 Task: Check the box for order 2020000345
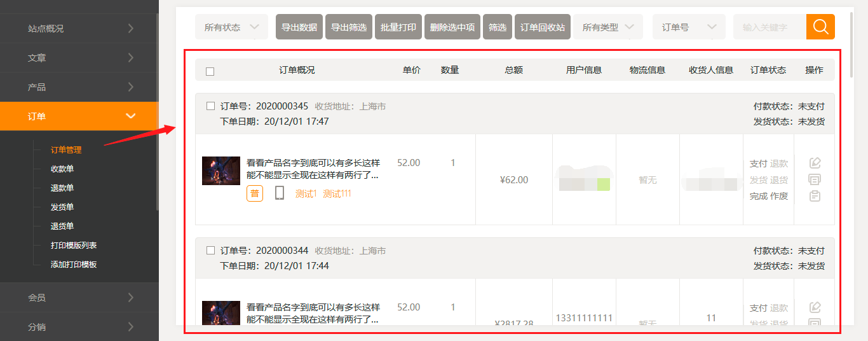click(x=211, y=106)
